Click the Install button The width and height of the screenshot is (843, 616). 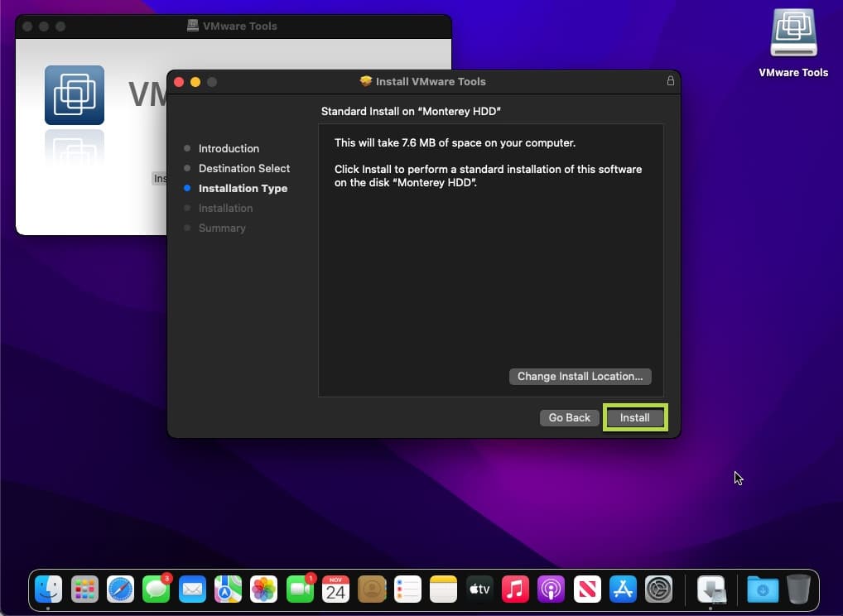[634, 418]
